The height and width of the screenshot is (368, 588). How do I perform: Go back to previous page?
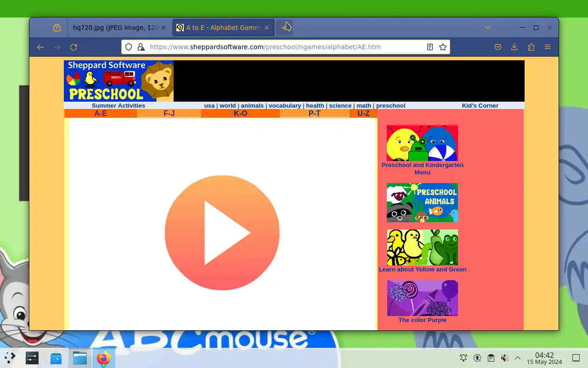click(40, 47)
